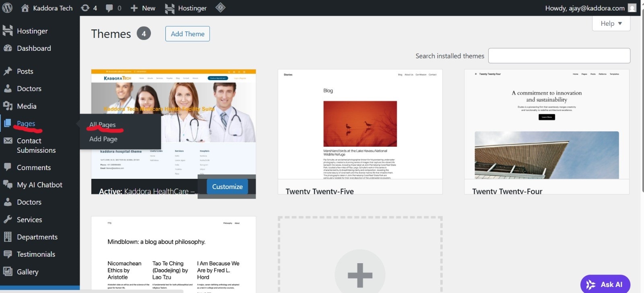
Task: Open the Ask AI chat button
Action: [605, 284]
